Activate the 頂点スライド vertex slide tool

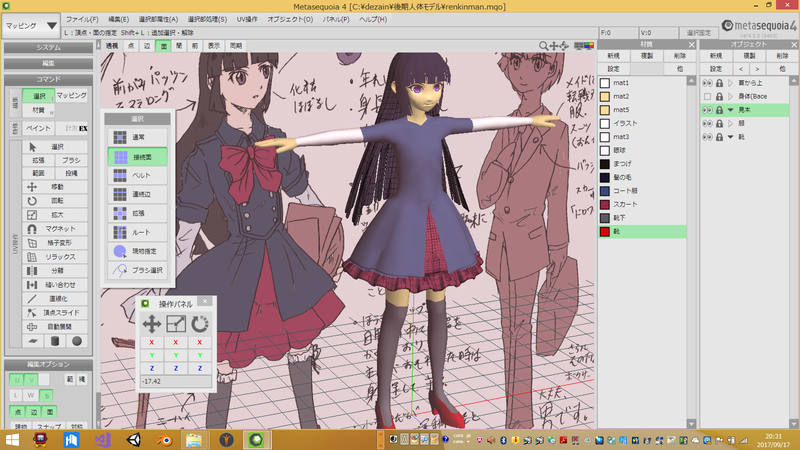point(55,312)
